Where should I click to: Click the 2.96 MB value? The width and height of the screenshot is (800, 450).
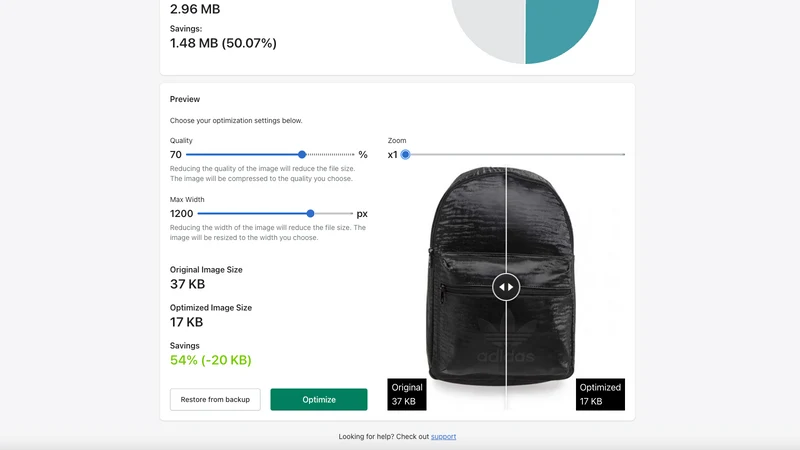pos(195,9)
